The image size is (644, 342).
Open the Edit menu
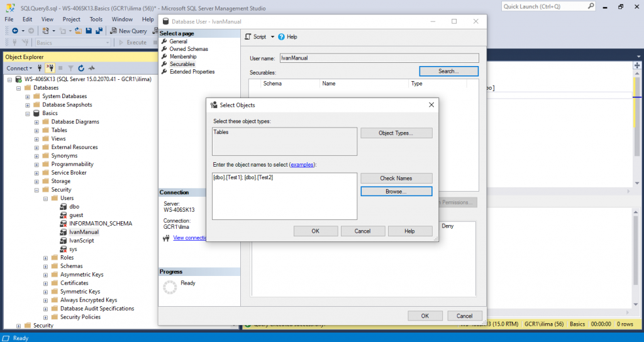point(27,19)
